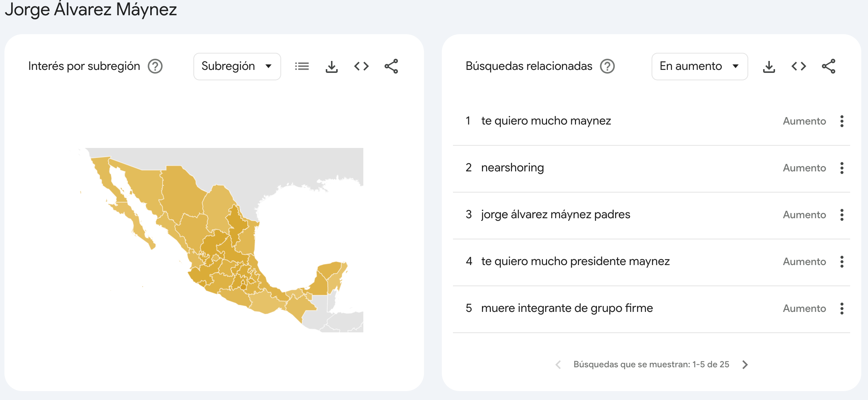
Task: Open options for te quiero mucho maynez
Action: point(842,121)
